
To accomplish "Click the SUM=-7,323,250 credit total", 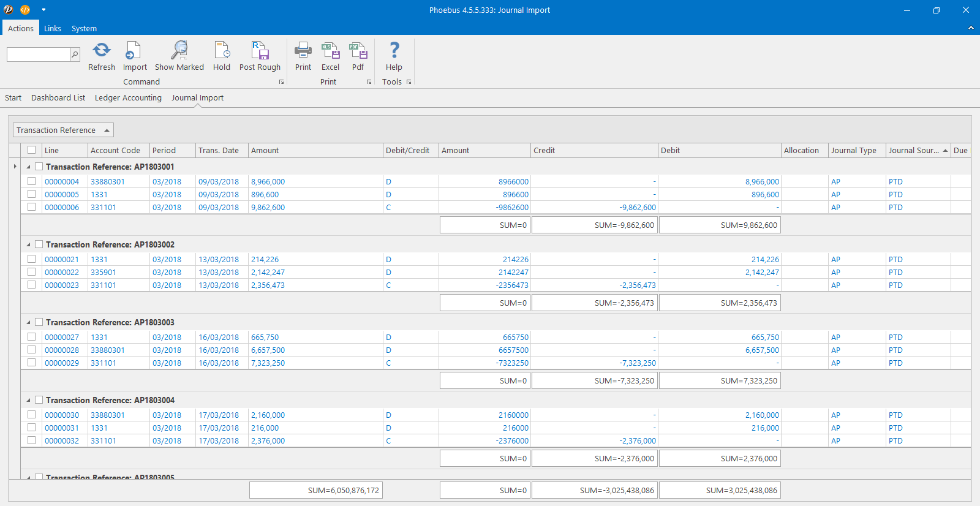I will click(x=594, y=380).
